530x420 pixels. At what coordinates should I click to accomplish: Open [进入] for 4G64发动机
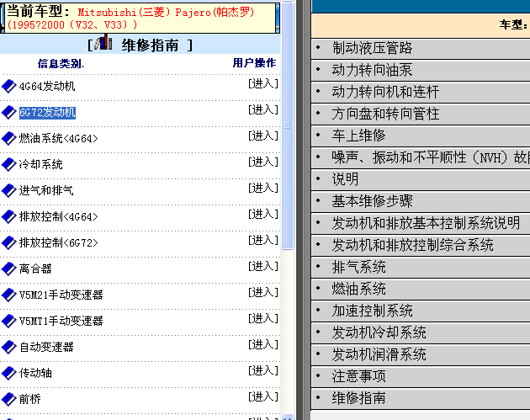click(x=263, y=83)
